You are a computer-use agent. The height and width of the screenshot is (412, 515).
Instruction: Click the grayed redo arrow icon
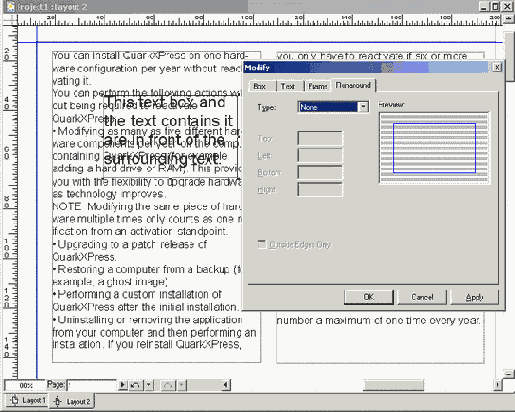(x=168, y=385)
